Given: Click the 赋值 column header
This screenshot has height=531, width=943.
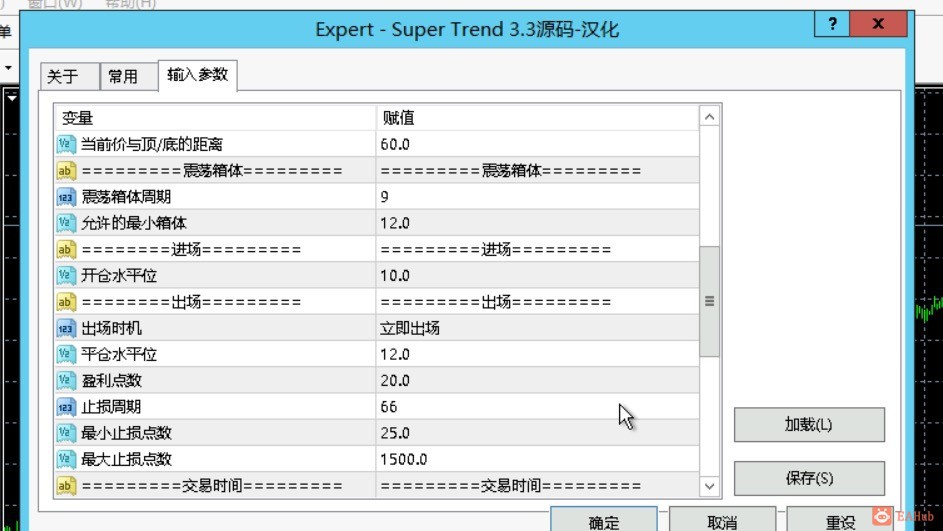Looking at the screenshot, I should pos(538,118).
